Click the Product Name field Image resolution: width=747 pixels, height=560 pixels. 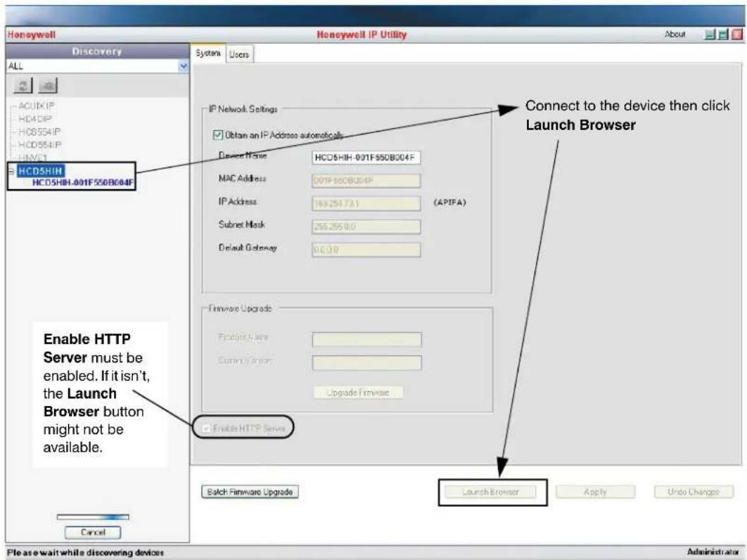coord(366,339)
